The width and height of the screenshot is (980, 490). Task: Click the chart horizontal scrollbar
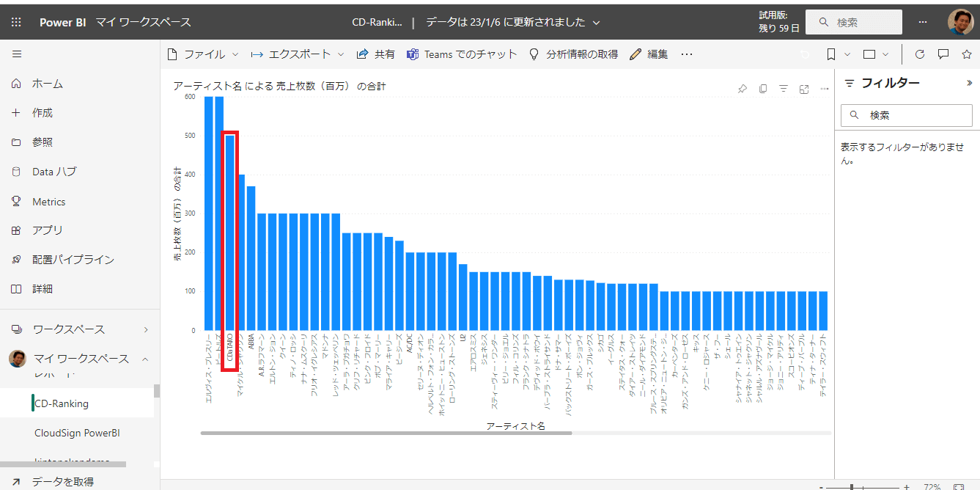(x=386, y=433)
